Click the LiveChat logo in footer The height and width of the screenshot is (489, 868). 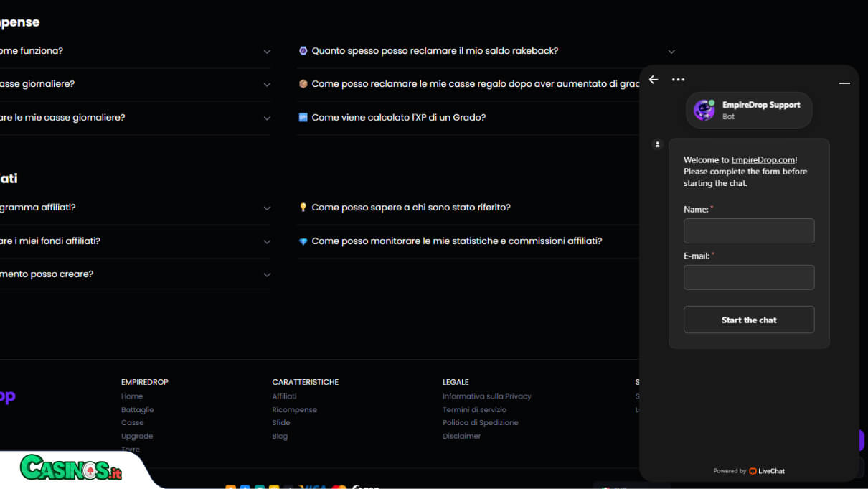pyautogui.click(x=767, y=471)
